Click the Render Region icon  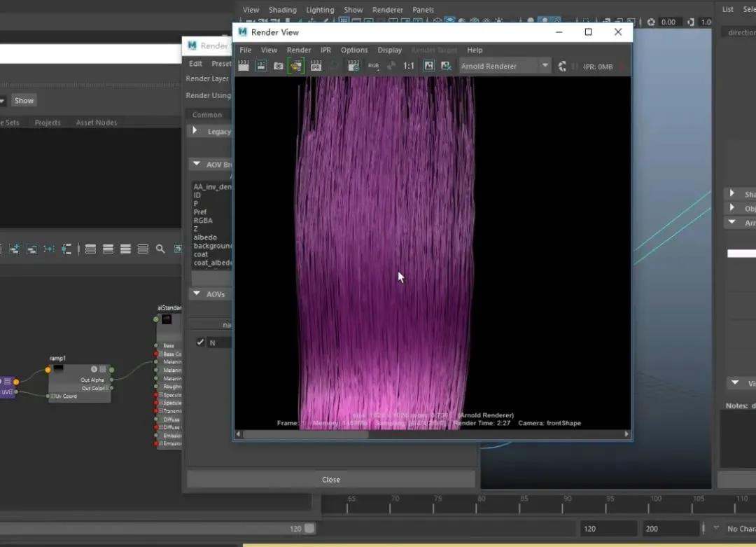click(261, 66)
